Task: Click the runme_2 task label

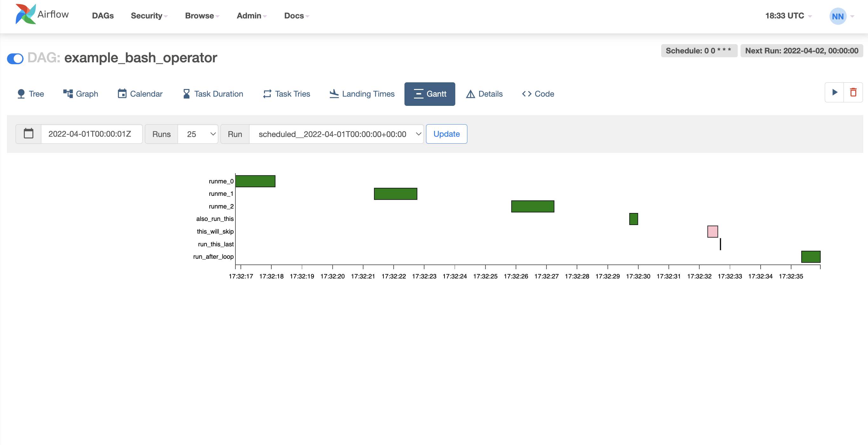Action: pyautogui.click(x=221, y=206)
